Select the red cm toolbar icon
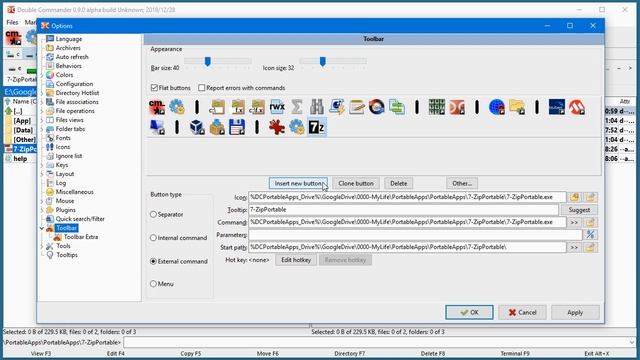Image resolution: width=640 pixels, height=360 pixels. tap(157, 107)
